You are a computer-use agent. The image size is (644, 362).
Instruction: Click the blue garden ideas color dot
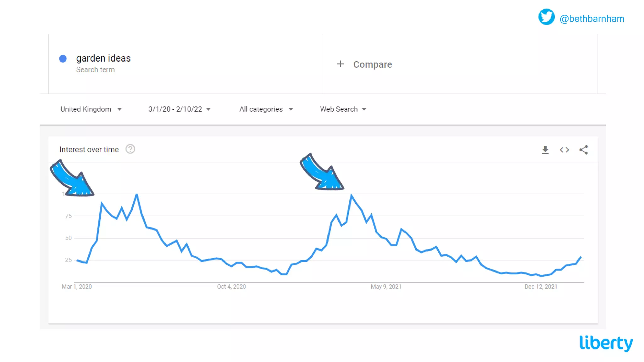click(63, 58)
